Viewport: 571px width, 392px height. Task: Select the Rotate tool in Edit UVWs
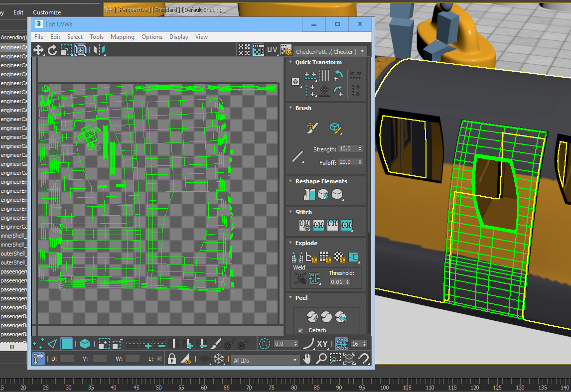point(51,50)
